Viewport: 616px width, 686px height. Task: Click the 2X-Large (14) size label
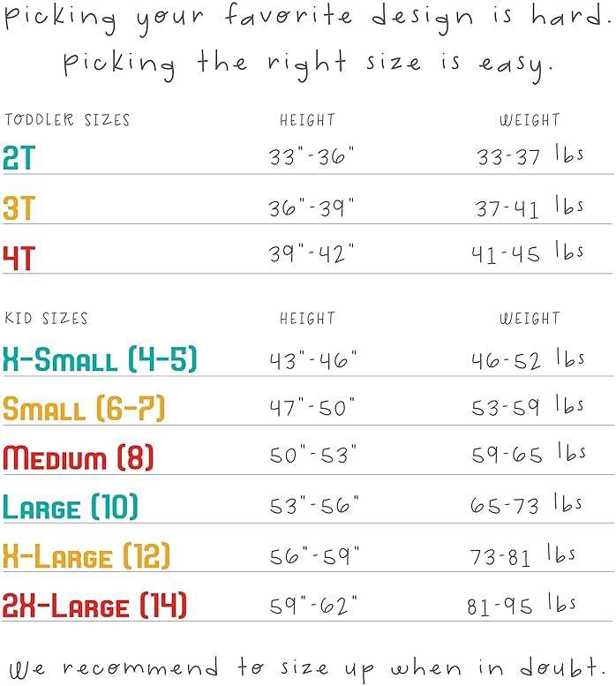(94, 607)
